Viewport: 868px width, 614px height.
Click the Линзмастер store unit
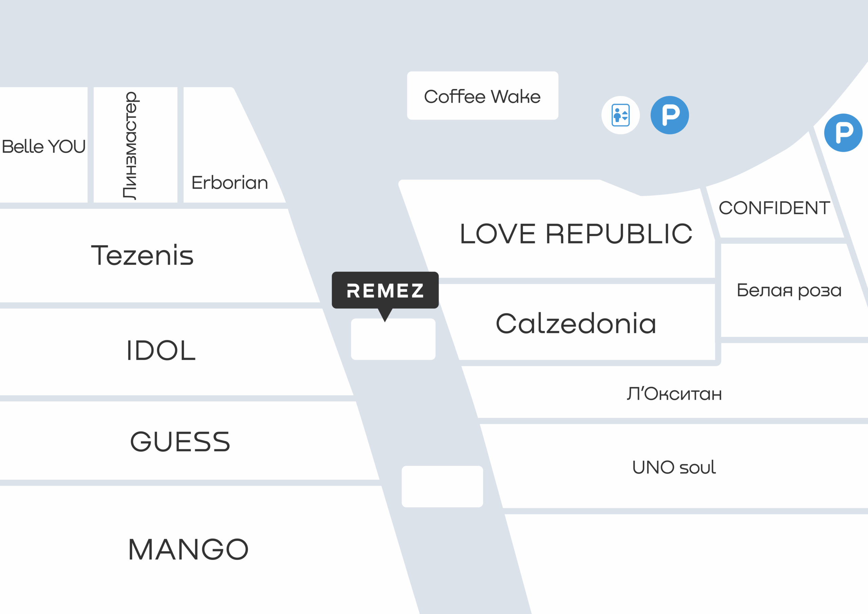coord(135,145)
